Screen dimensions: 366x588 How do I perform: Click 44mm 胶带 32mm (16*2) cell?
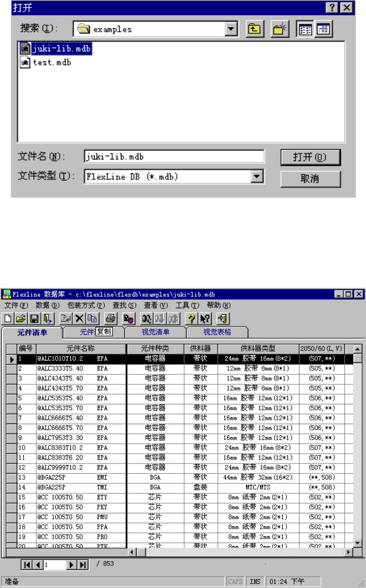(259, 477)
